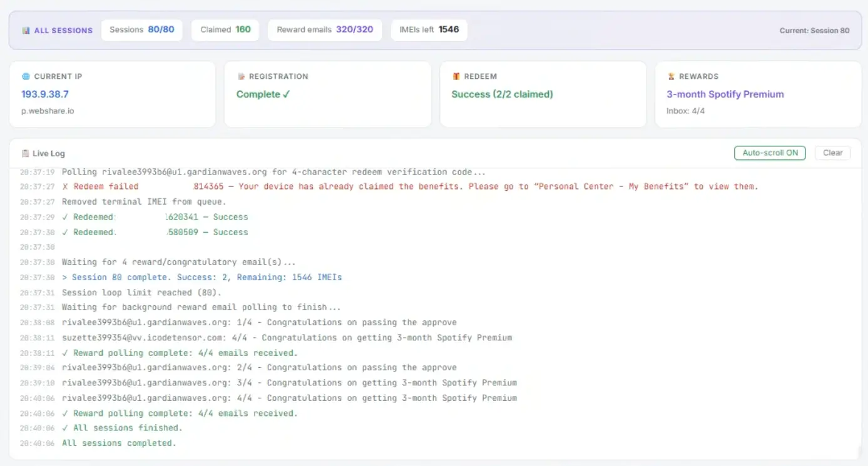Click the REGISTRATION notepad icon

tap(241, 76)
